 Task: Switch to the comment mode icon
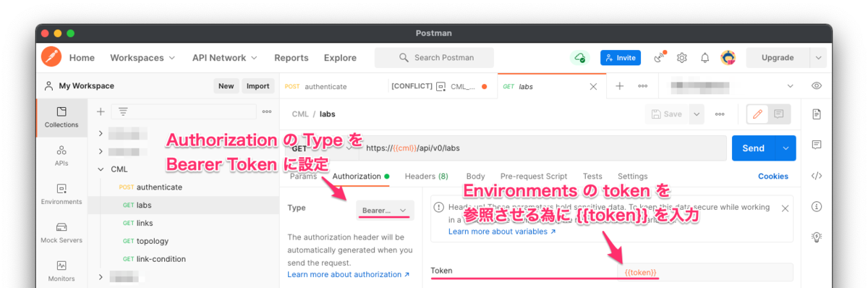pos(779,114)
